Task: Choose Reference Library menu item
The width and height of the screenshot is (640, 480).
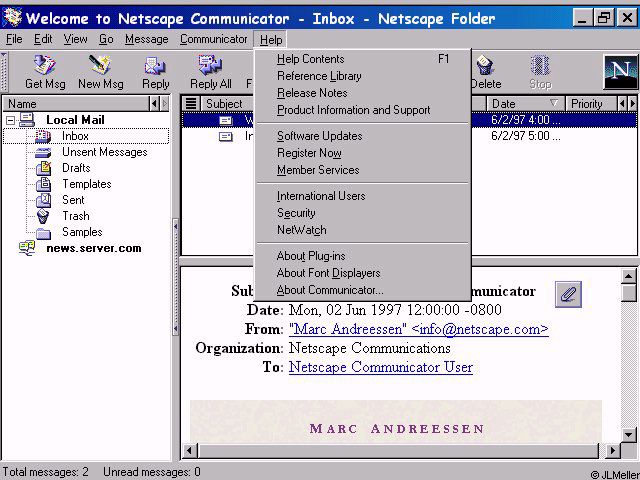Action: [x=363, y=76]
